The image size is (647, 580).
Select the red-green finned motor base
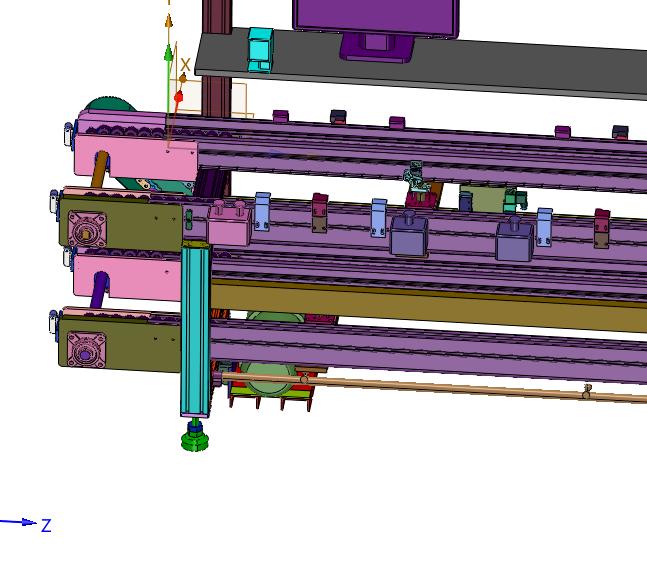point(270,390)
